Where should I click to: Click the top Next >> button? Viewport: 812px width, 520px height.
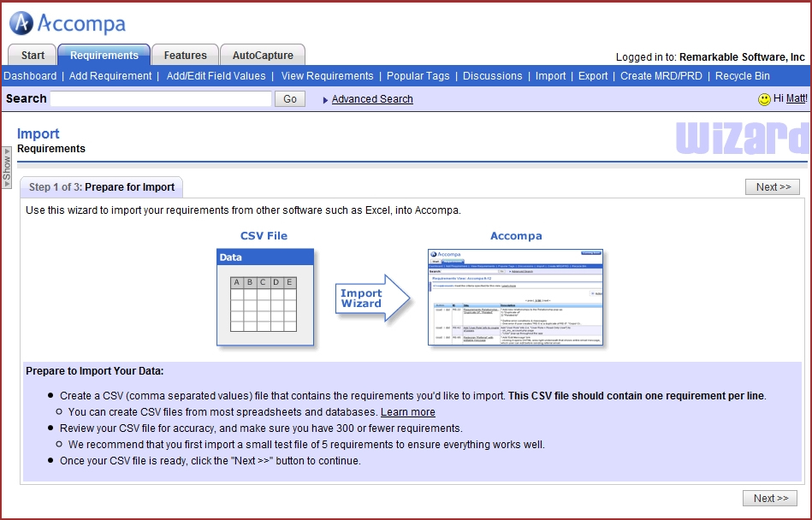coord(772,187)
